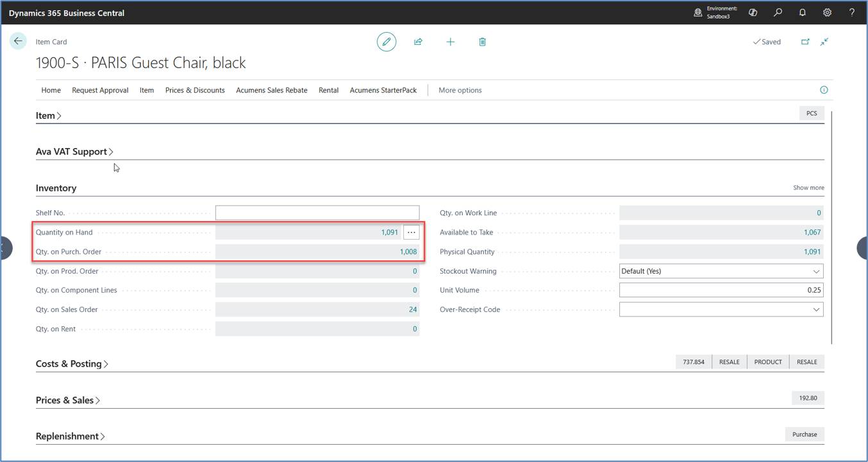Viewport: 868px width, 462px height.
Task: Expand the Item FastTab
Action: pyautogui.click(x=49, y=115)
